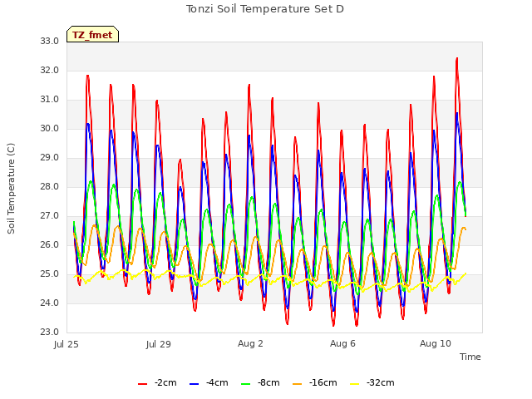The width and height of the screenshot is (532, 399).
Task: Click the 29.0 y-axis tick label
Action: click(50, 157)
